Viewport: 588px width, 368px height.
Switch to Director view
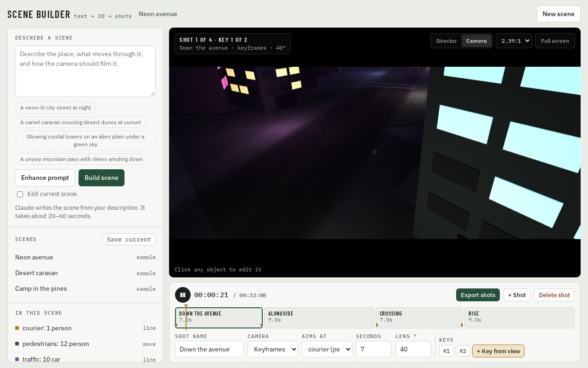pos(447,41)
